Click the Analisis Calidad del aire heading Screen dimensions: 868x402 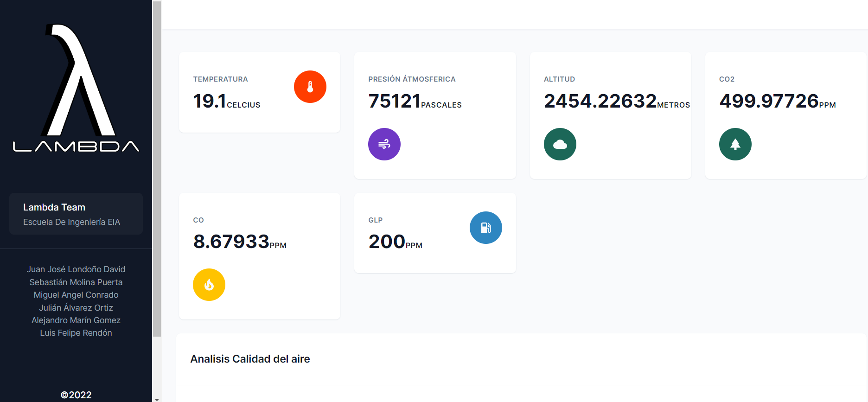[x=250, y=359]
